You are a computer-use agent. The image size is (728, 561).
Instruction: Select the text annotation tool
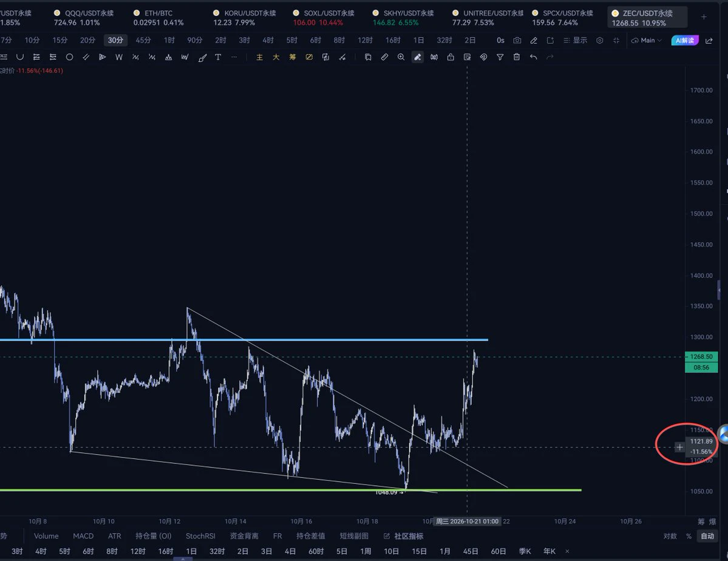pyautogui.click(x=218, y=57)
